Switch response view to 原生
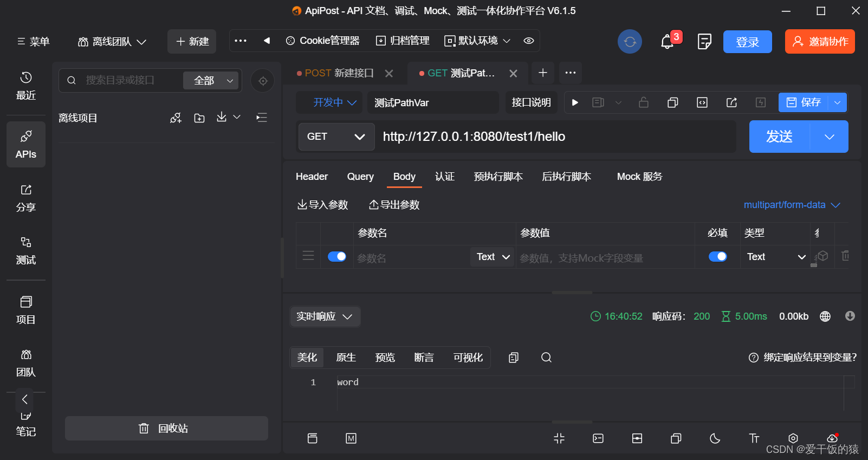This screenshot has width=868, height=460. (x=346, y=358)
